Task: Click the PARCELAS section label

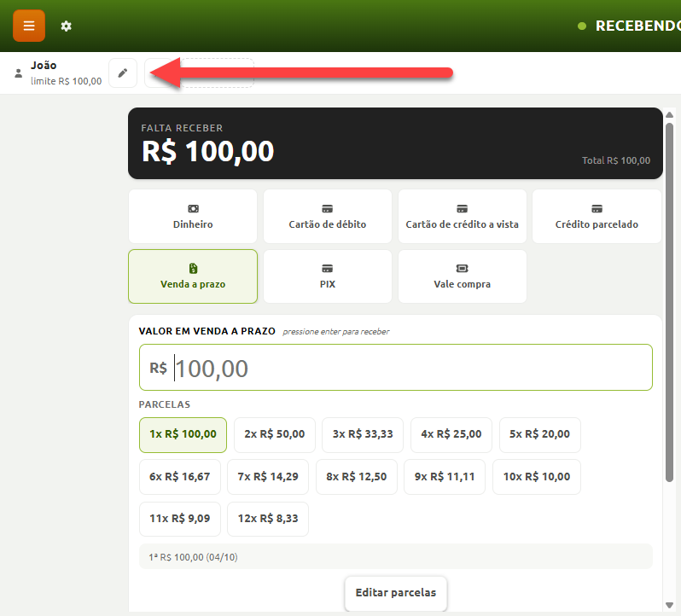Action: click(x=165, y=404)
